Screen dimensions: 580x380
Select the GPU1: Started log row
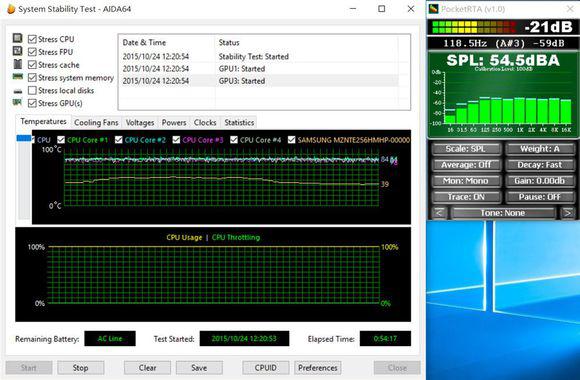259,69
